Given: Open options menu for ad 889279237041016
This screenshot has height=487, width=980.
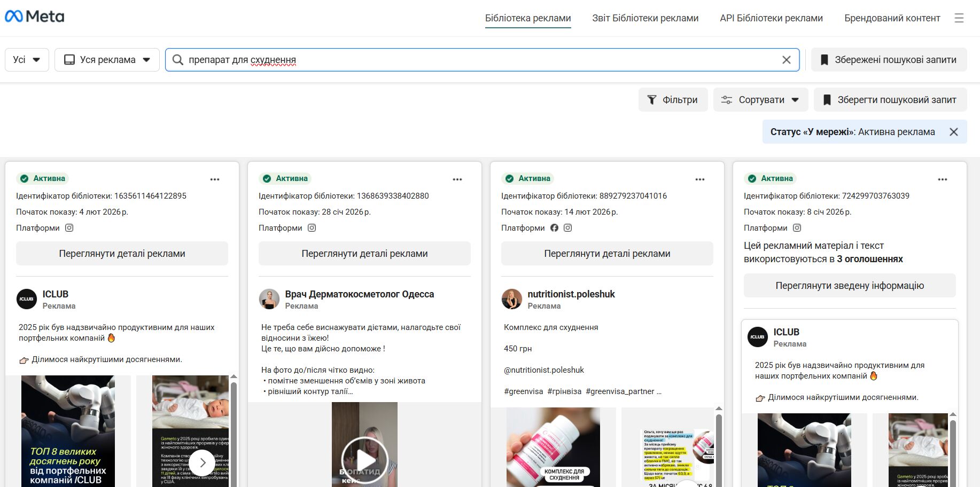Looking at the screenshot, I should (700, 179).
